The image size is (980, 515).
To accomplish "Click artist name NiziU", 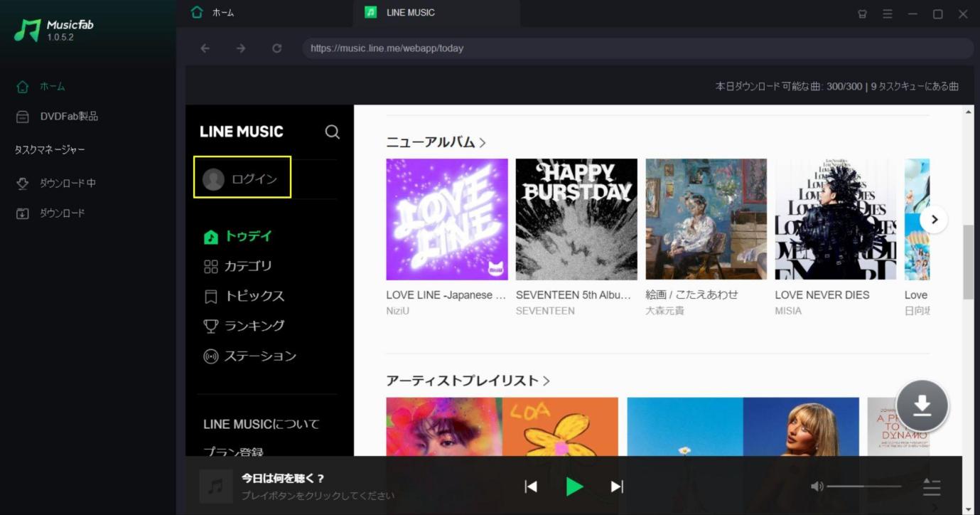I will click(x=398, y=311).
